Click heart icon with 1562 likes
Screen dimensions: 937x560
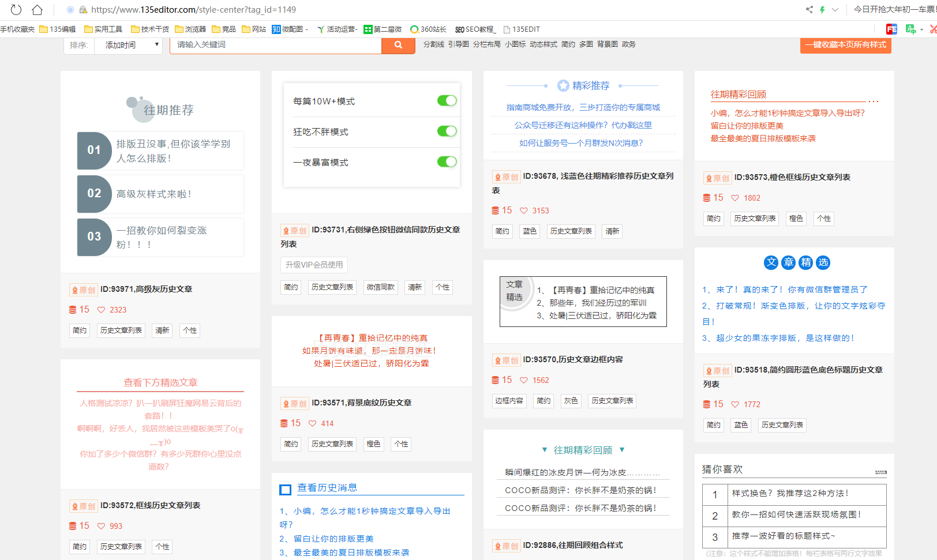(524, 380)
